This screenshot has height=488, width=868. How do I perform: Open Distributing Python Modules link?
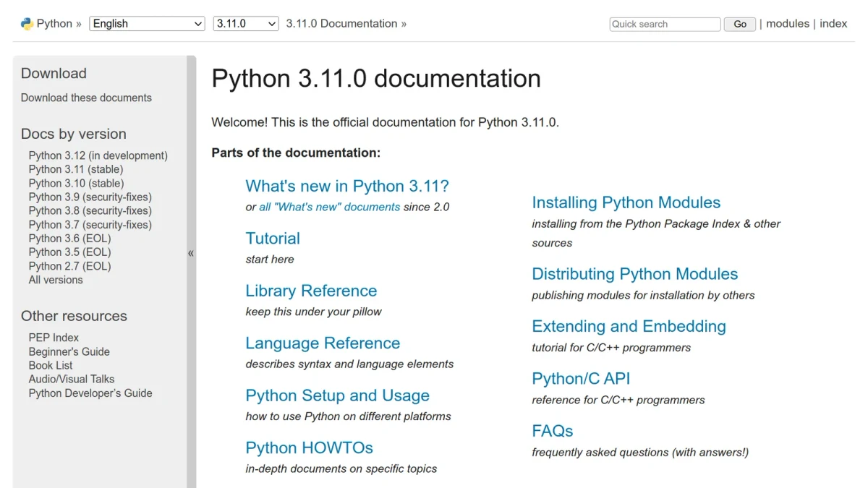click(635, 274)
